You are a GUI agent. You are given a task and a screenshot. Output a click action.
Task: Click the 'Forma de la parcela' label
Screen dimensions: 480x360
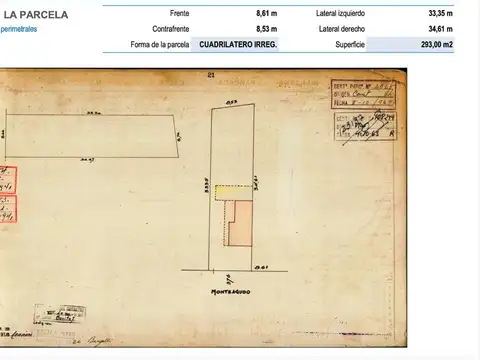[160, 44]
